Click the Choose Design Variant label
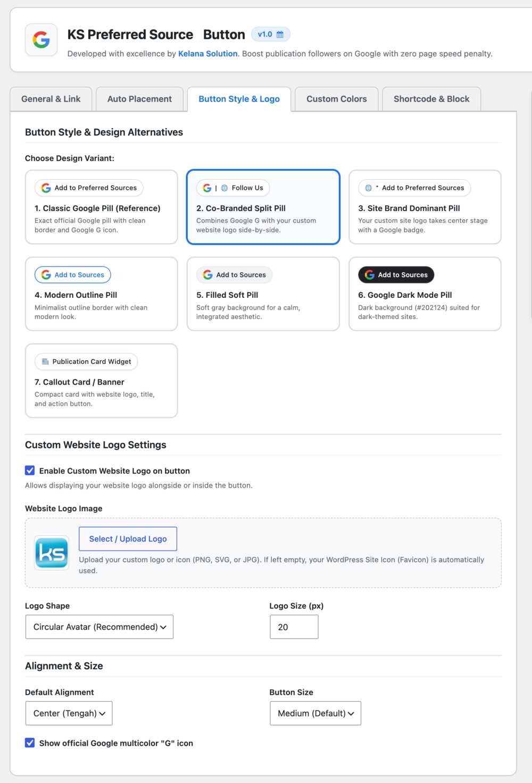 (x=70, y=158)
